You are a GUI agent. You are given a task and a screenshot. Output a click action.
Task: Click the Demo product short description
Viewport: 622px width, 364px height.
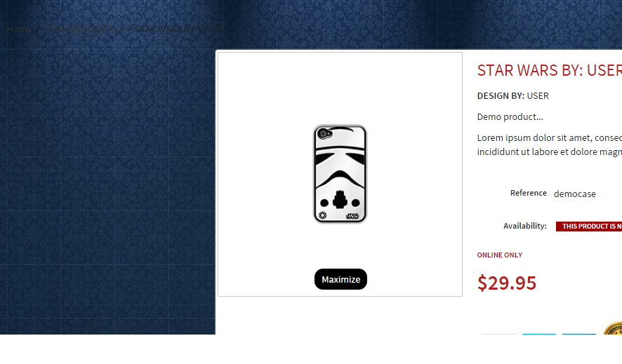tap(510, 117)
